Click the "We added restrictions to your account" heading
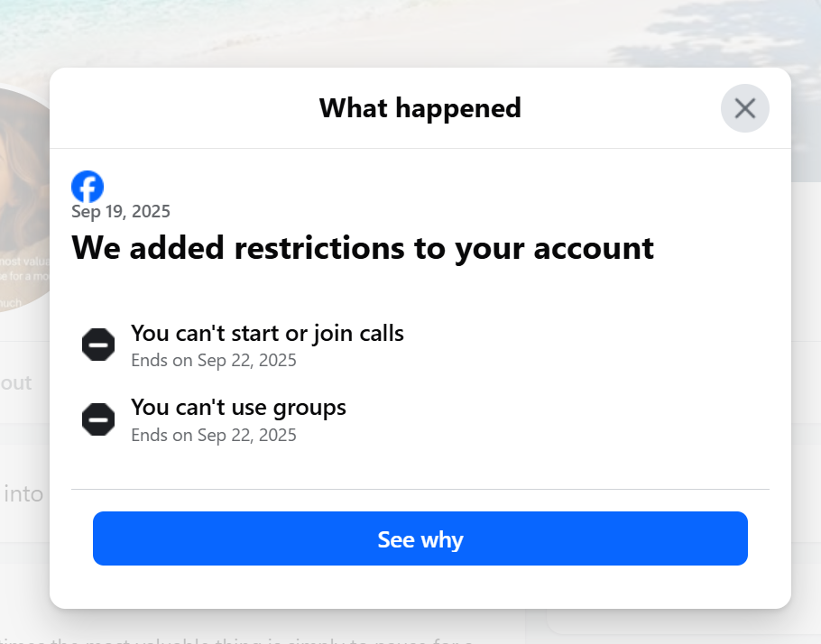The height and width of the screenshot is (644, 821). tap(363, 248)
